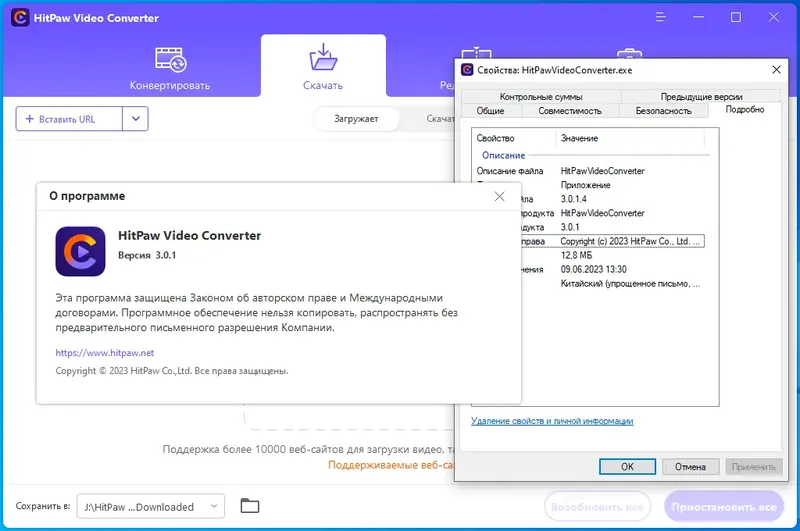Open the https://www.hitpaw.net link
The height and width of the screenshot is (531, 800).
coord(105,352)
